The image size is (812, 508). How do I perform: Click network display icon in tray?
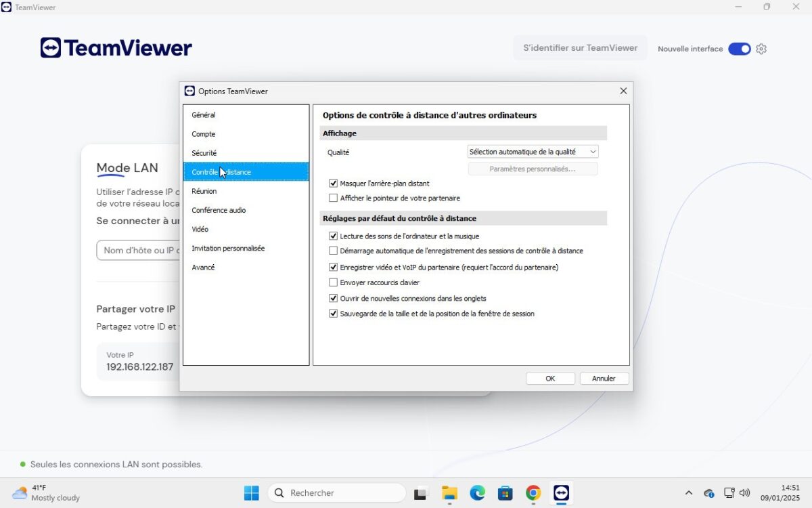pyautogui.click(x=729, y=493)
